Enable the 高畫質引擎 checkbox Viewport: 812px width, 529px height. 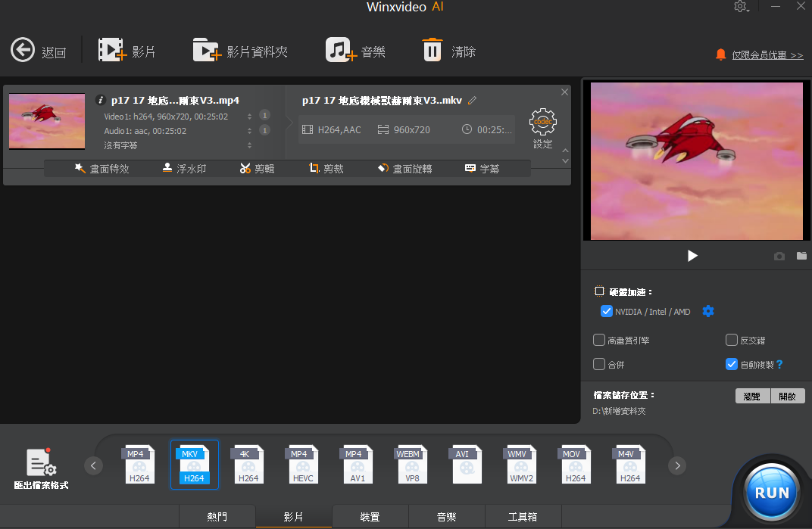point(599,341)
